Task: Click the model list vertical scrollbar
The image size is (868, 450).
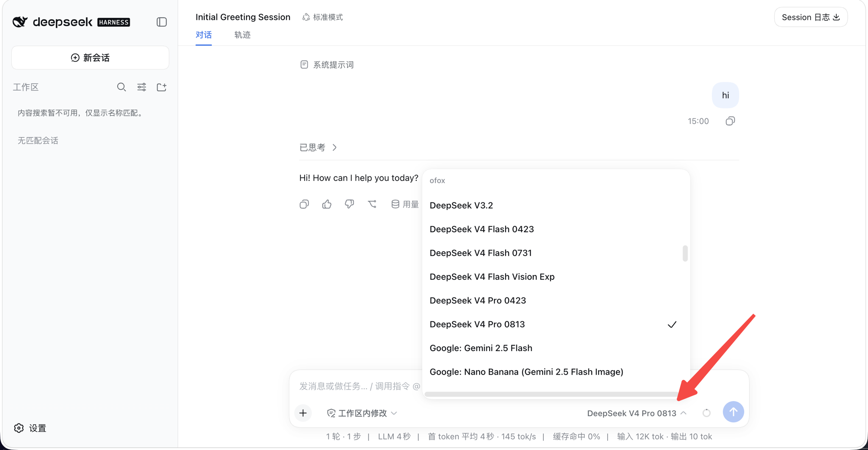Action: click(x=685, y=254)
